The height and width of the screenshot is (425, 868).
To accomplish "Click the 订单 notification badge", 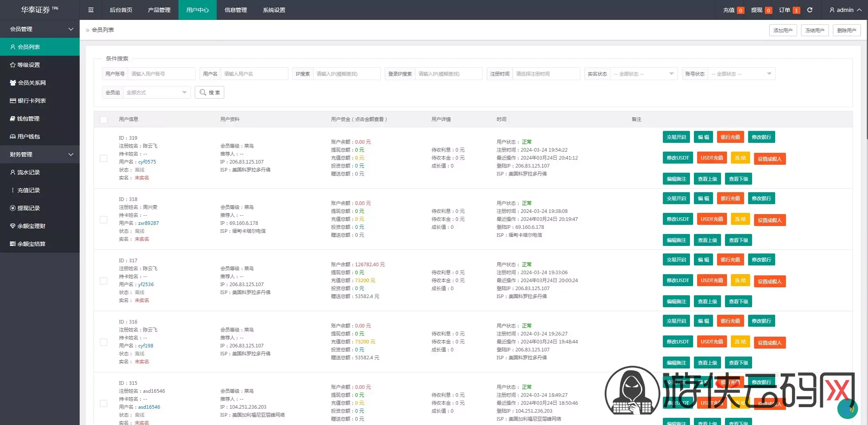I will coord(796,10).
